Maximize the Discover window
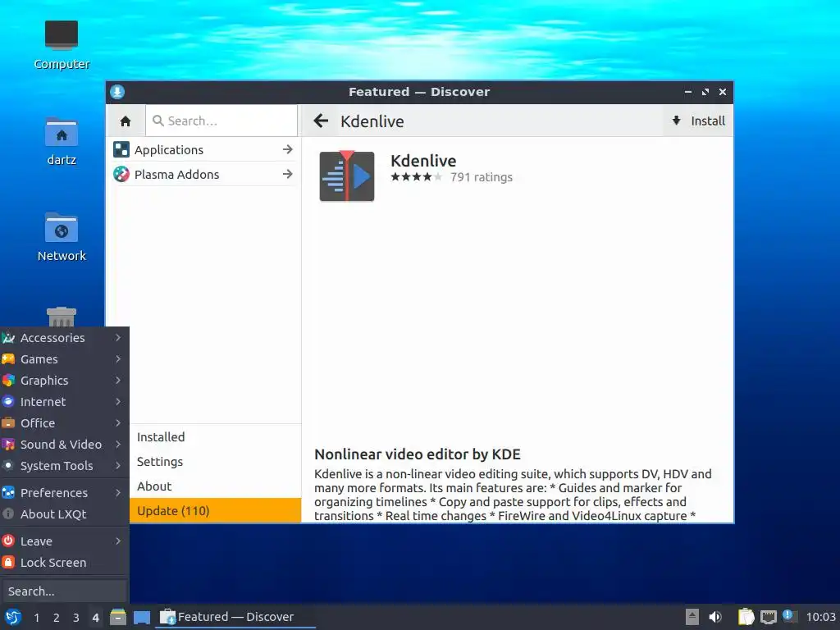Screen dimensions: 840x630 coord(705,92)
